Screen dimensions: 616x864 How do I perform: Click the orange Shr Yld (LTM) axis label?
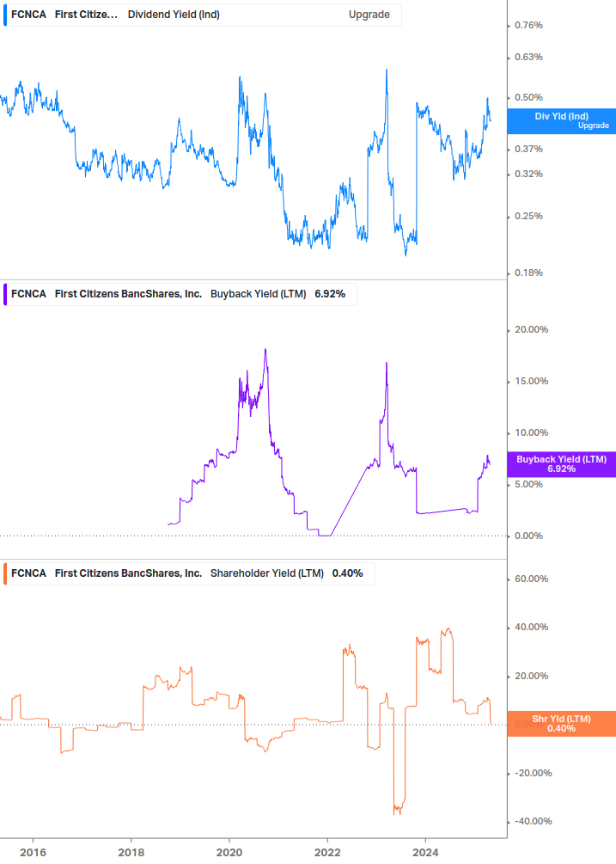click(562, 724)
